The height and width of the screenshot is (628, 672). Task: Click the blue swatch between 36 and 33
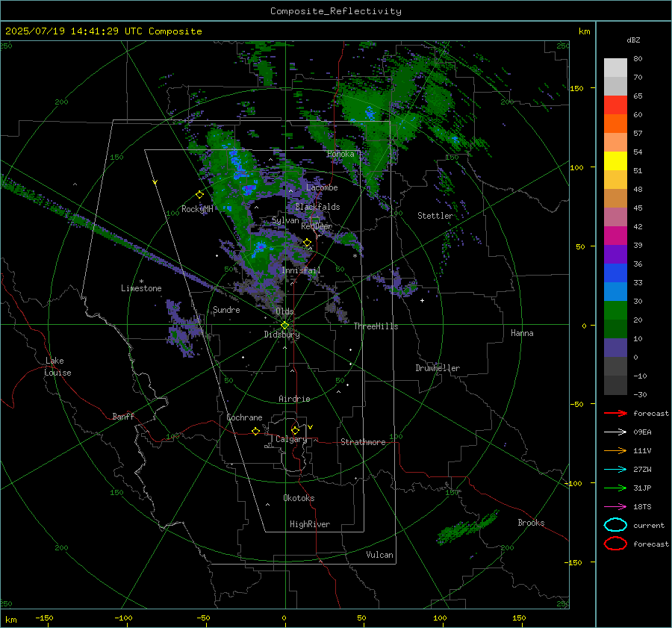pos(615,273)
